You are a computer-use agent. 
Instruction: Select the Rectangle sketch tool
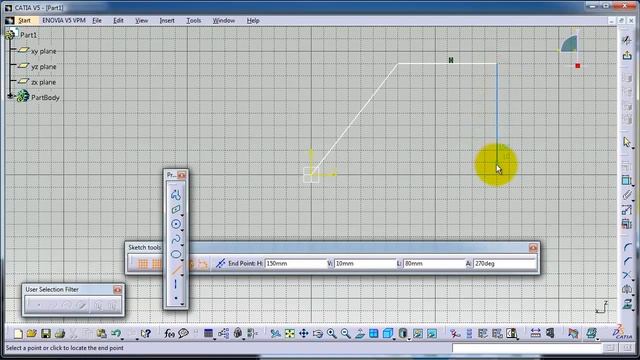click(176, 209)
